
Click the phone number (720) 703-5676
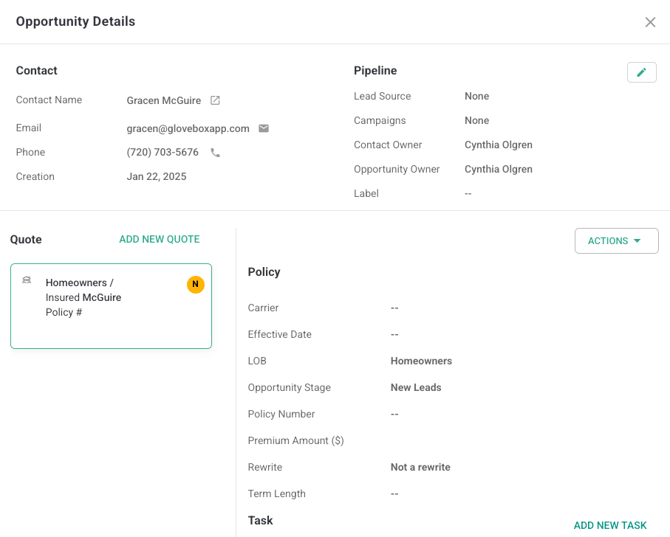[x=162, y=153]
